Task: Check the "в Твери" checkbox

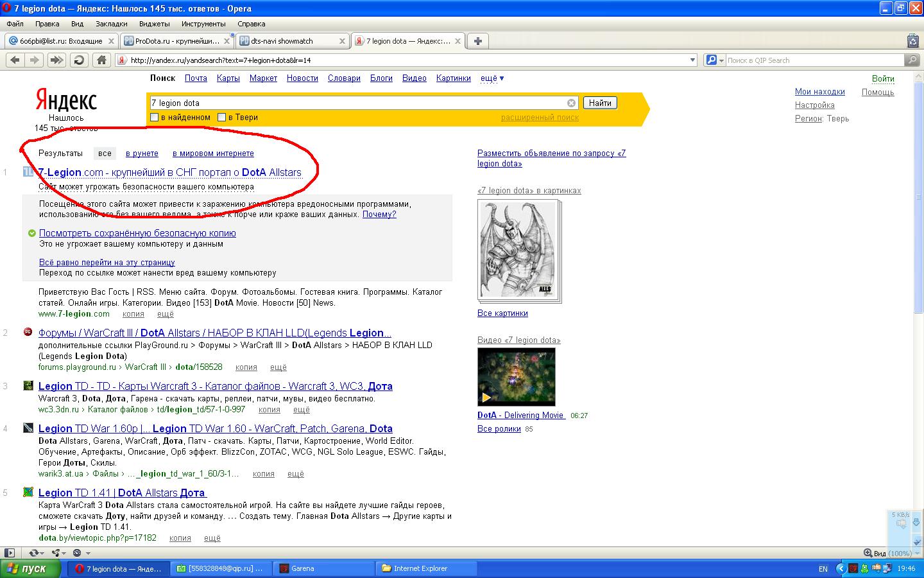Action: point(221,118)
